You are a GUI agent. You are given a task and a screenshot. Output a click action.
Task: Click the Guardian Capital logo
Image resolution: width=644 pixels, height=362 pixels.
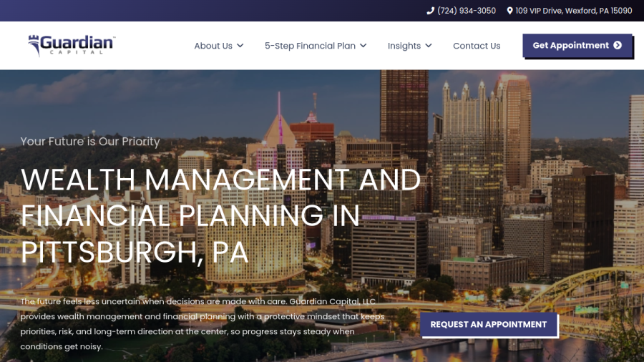click(72, 45)
